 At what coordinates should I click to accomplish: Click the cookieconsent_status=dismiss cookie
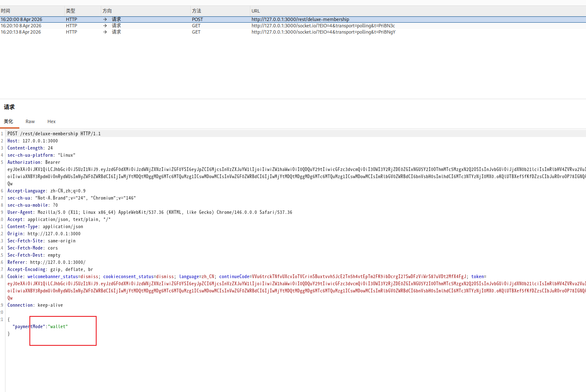click(139, 276)
